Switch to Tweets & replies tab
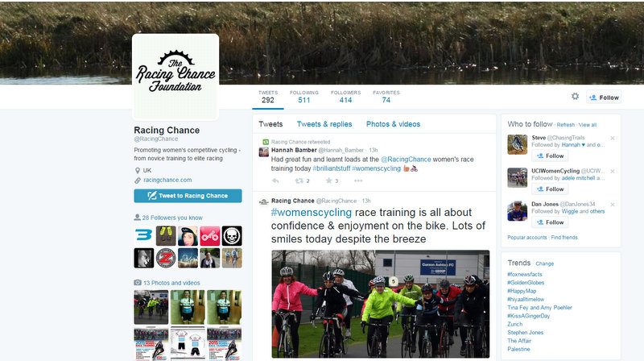644x361 pixels. coord(324,124)
